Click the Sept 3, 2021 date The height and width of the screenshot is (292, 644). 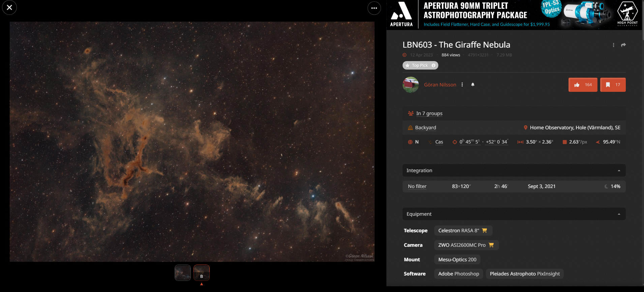click(x=541, y=186)
